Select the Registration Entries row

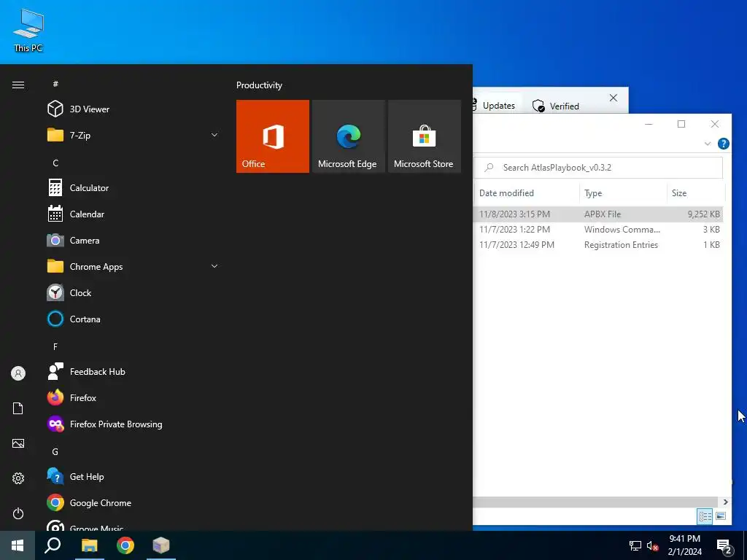coord(598,245)
